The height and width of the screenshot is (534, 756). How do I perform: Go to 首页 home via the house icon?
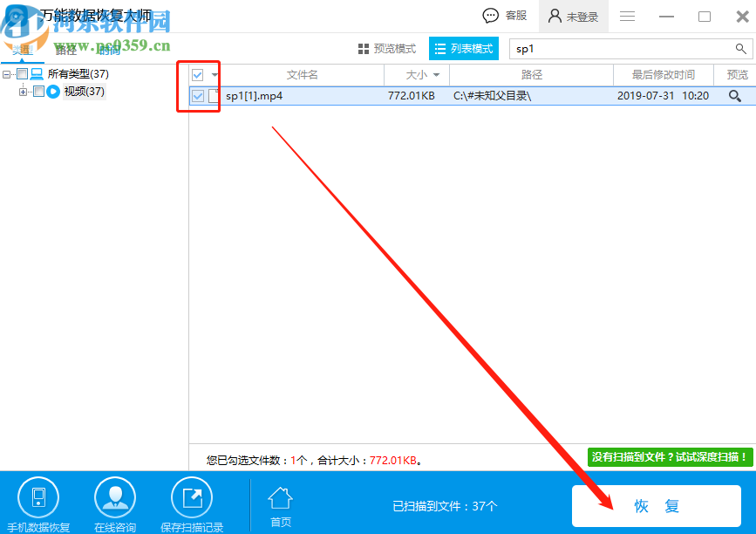click(x=280, y=502)
